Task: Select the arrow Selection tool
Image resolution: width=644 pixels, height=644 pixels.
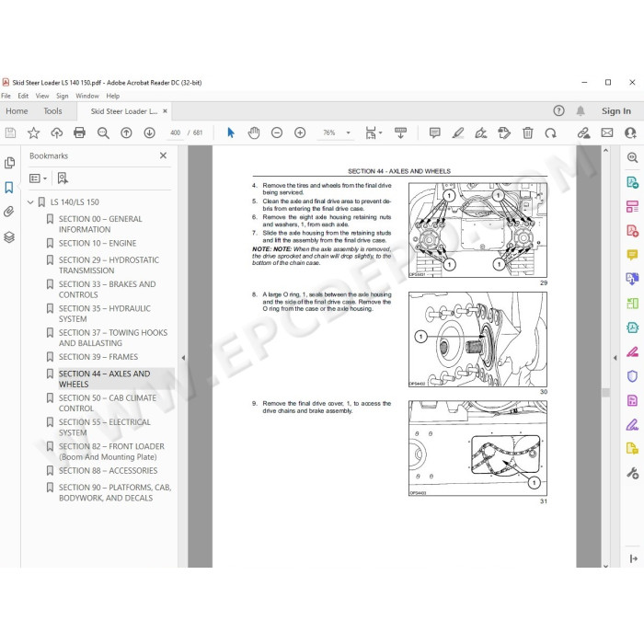Action: (231, 132)
